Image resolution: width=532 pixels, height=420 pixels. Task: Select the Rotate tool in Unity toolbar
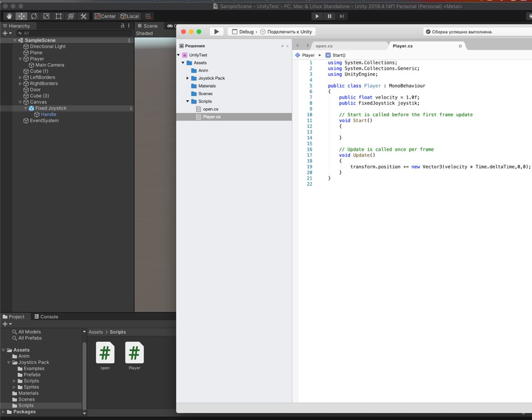[x=34, y=16]
